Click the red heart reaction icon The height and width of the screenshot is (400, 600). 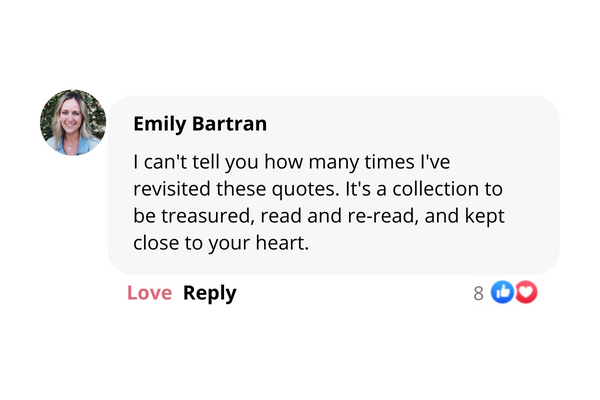526,292
